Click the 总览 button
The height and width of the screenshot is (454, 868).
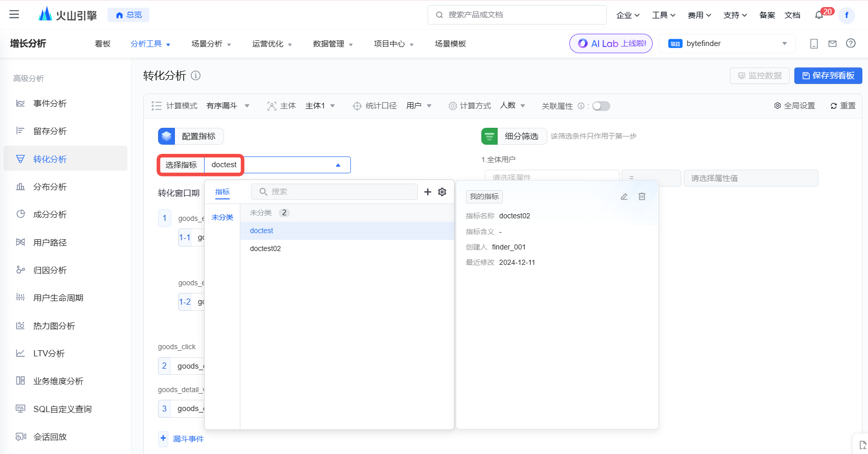click(128, 15)
